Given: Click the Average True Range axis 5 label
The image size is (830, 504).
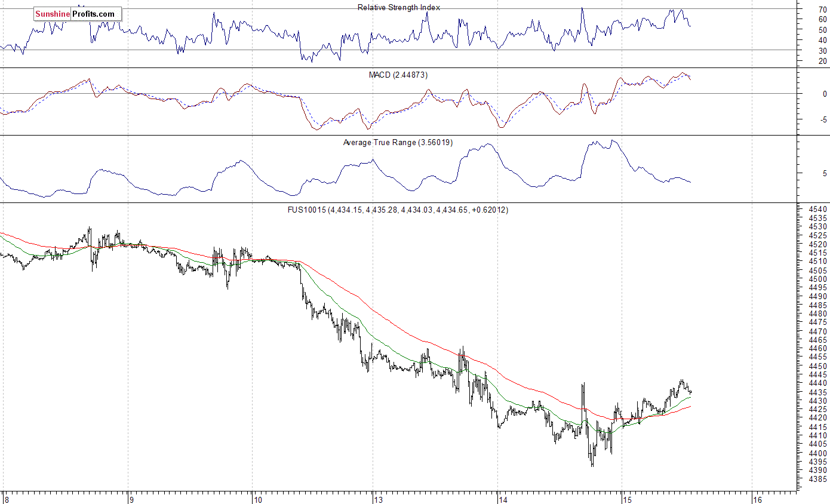Looking at the screenshot, I should pyautogui.click(x=825, y=174).
